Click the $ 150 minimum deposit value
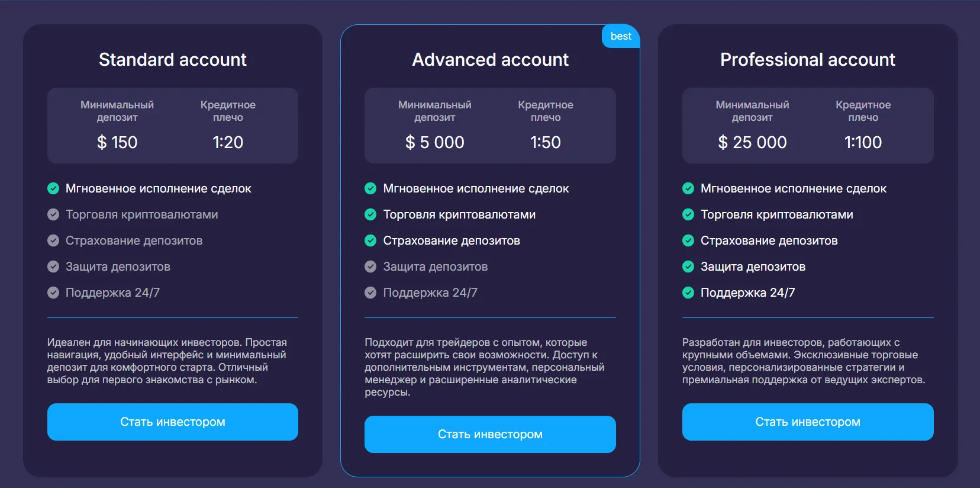Screen dimensions: 980x488 (x=117, y=142)
